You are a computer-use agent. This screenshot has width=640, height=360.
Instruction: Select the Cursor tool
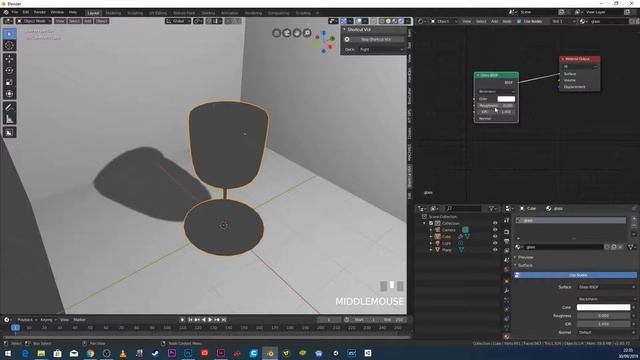click(9, 46)
